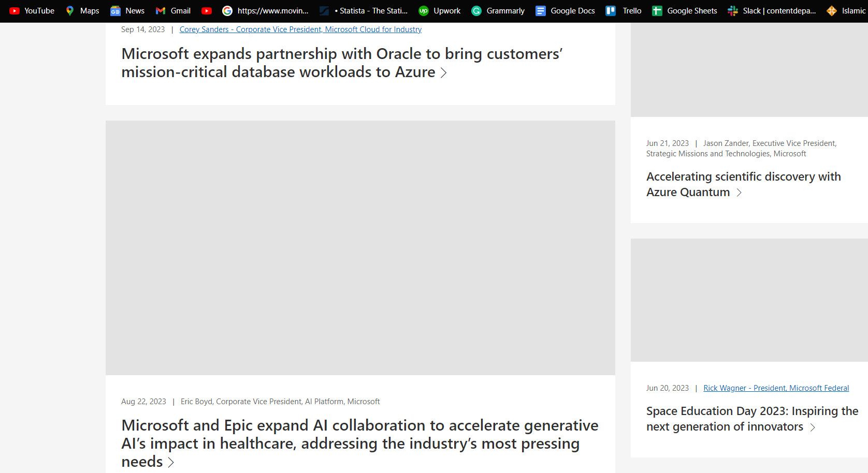Screen dimensions: 868x473
Task: Open the Statista bookmark
Action: coord(364,11)
